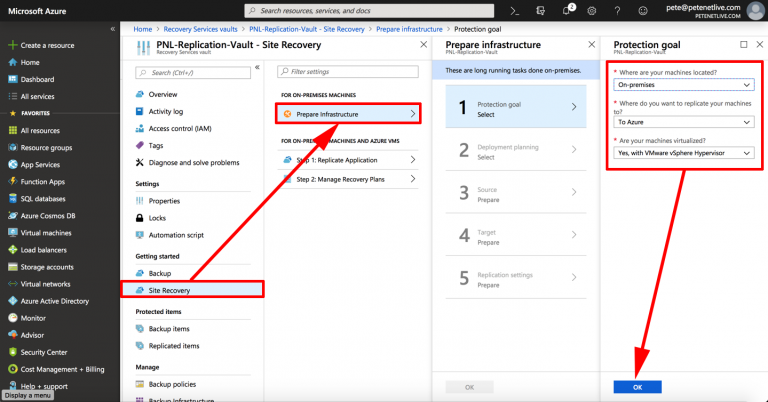The width and height of the screenshot is (768, 402).
Task: Open Diagnose and solve problems
Action: [194, 162]
